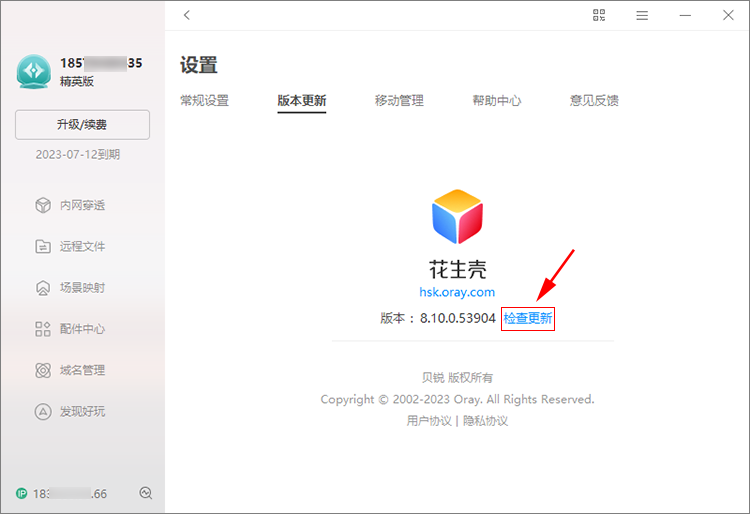Click the 域名管理 icon

pos(43,370)
